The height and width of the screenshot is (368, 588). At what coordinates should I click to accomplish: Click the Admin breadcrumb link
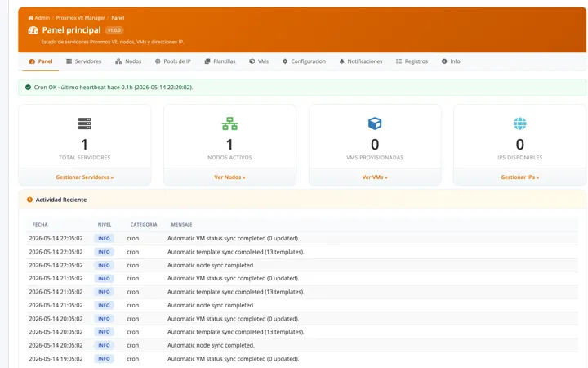[42, 18]
